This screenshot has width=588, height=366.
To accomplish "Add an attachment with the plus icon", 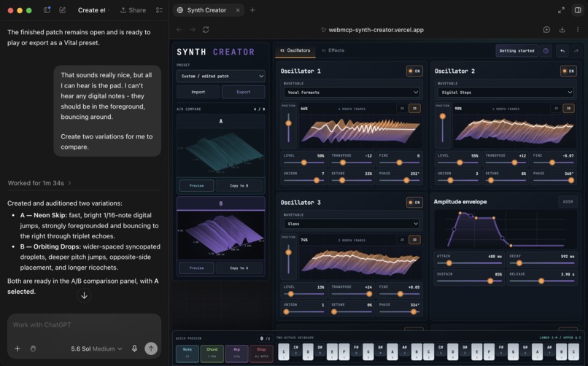I will point(18,349).
